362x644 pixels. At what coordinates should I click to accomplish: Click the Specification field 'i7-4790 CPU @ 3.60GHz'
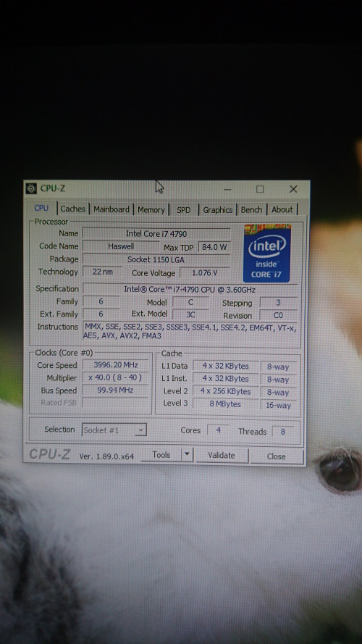[x=190, y=289]
